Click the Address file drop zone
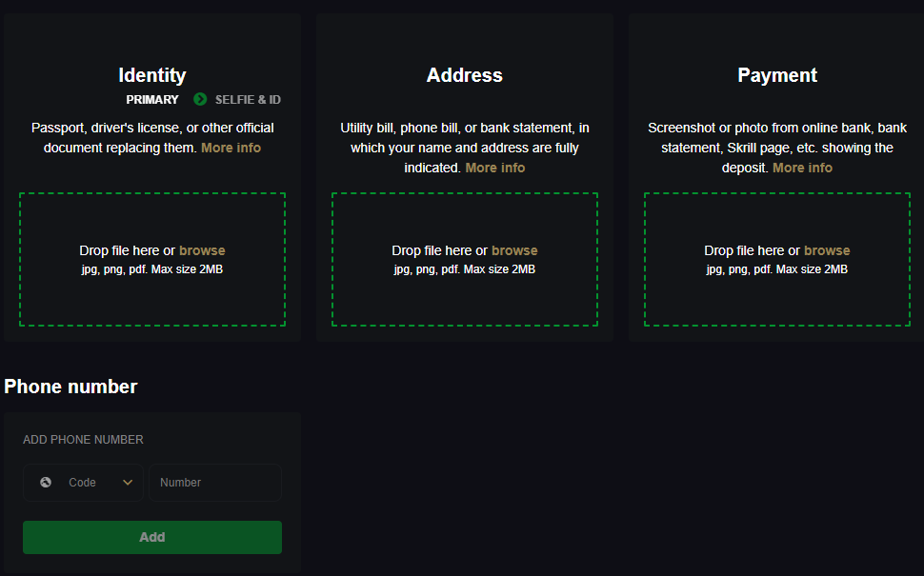924x576 pixels. pyautogui.click(x=465, y=259)
